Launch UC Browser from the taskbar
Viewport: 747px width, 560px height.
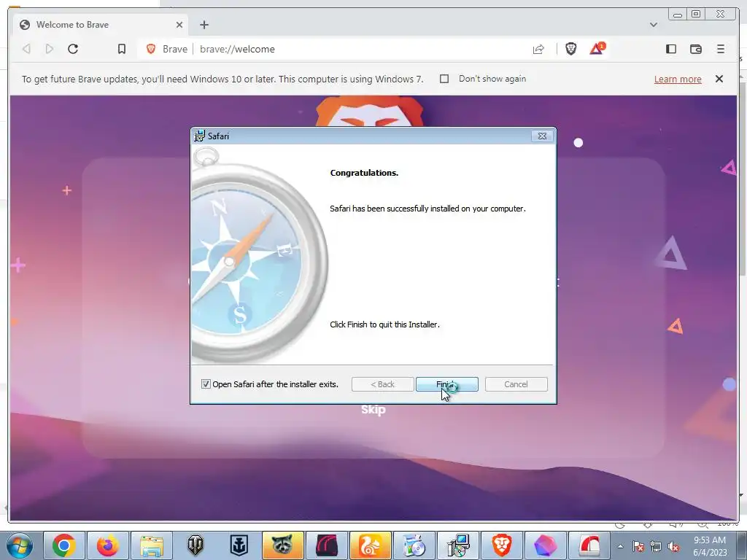[370, 545]
